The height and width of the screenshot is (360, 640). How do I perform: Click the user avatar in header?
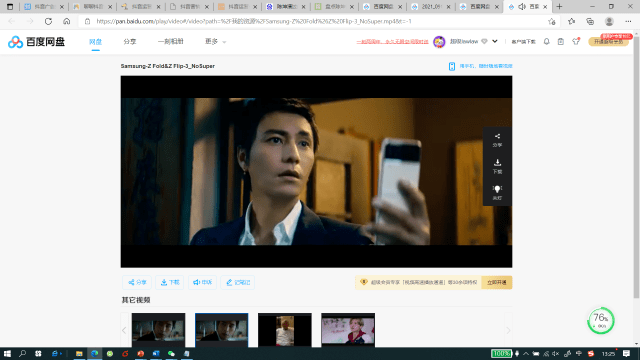439,42
